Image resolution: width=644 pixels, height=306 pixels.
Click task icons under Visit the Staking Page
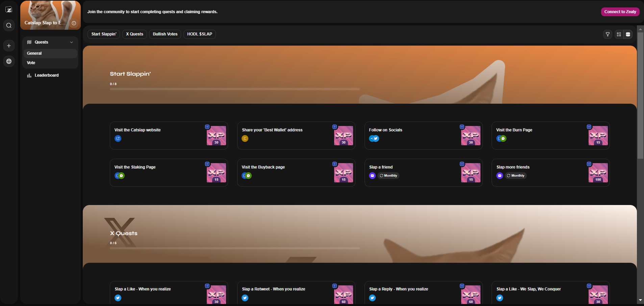pyautogui.click(x=120, y=176)
